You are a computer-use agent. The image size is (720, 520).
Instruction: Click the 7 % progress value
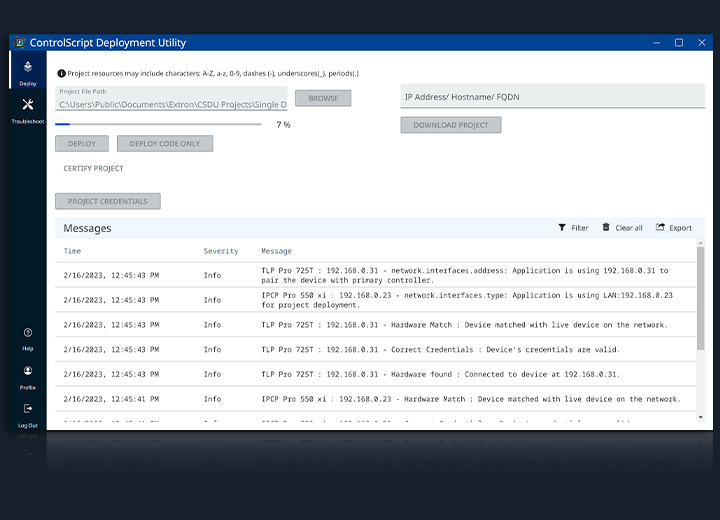pos(283,124)
